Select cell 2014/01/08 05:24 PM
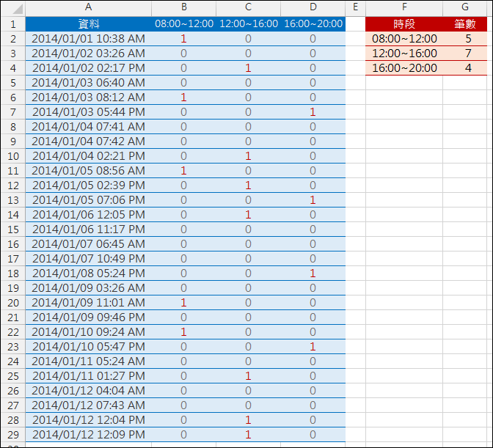 [x=88, y=273]
